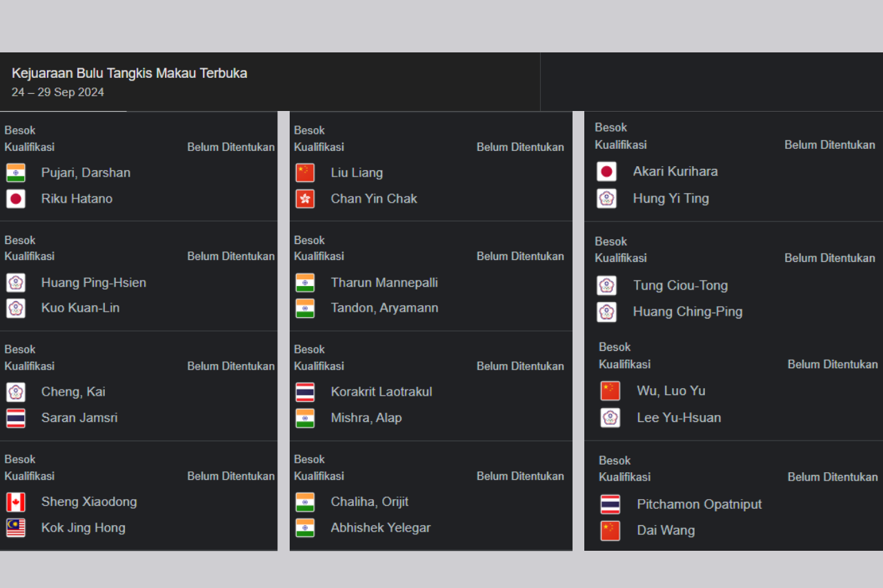The image size is (883, 588).
Task: Click the 24 – 29 Sep 2024 date text
Action: click(58, 92)
